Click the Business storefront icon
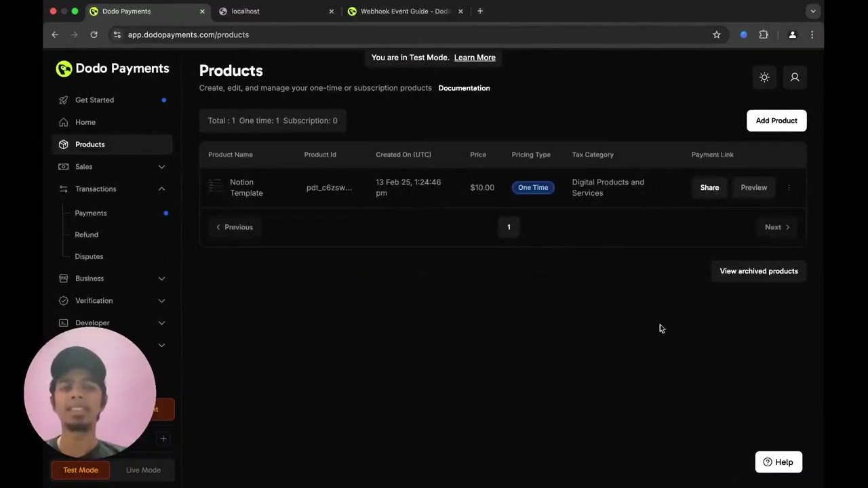The width and height of the screenshot is (868, 488). pyautogui.click(x=63, y=279)
